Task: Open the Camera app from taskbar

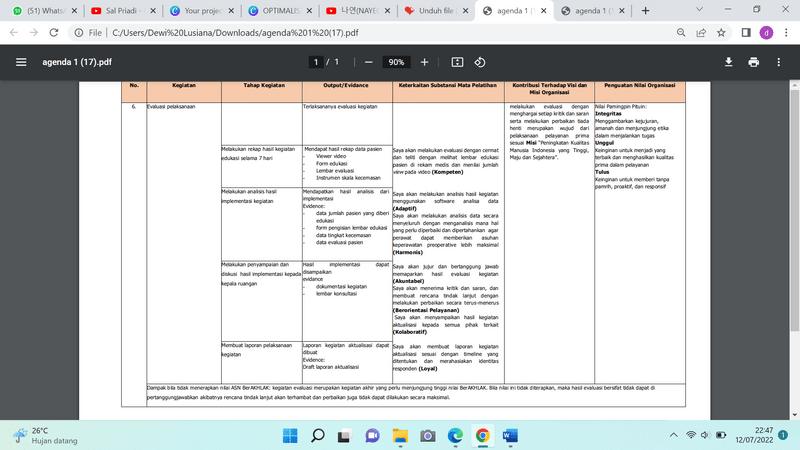Action: coord(428,436)
